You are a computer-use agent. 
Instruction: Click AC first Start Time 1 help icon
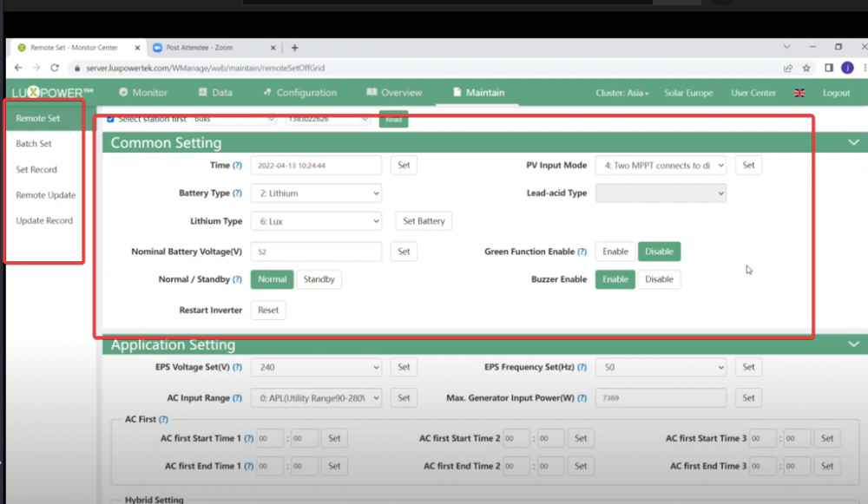[249, 438]
